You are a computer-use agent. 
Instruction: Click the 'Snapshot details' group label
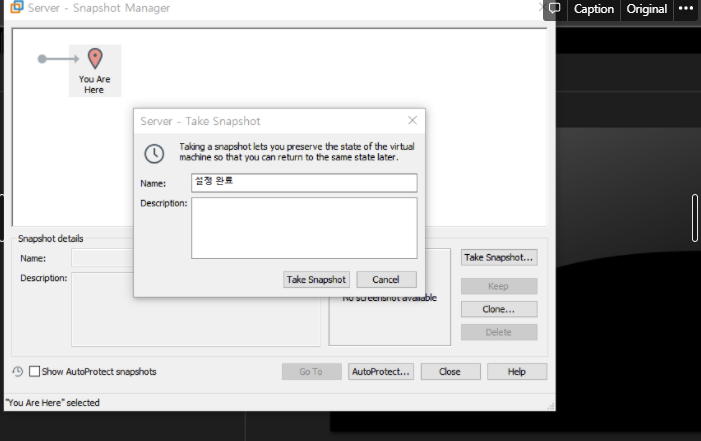[51, 238]
